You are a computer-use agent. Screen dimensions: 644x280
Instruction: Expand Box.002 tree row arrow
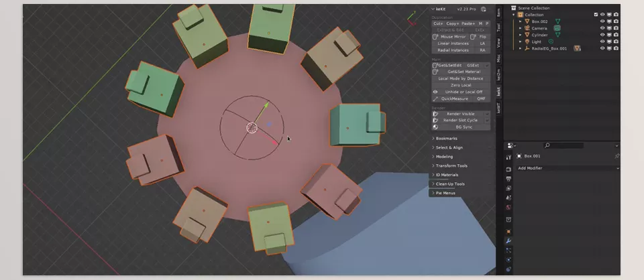tap(521, 21)
